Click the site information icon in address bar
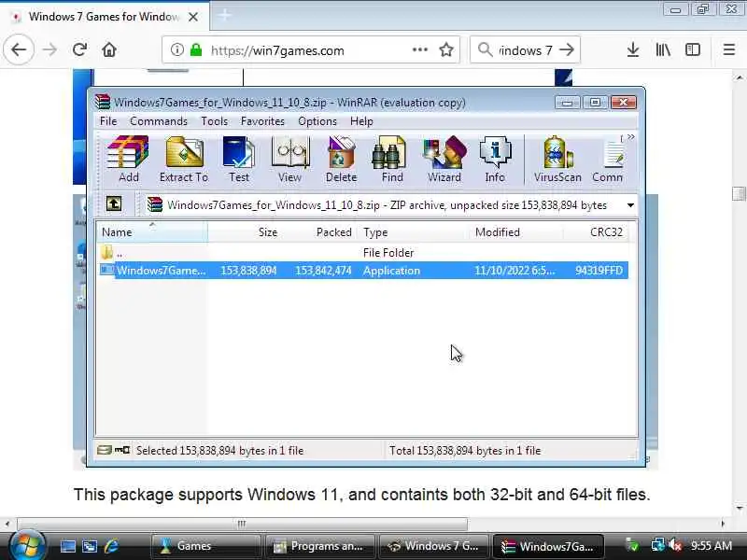This screenshot has height=560, width=747. point(176,49)
